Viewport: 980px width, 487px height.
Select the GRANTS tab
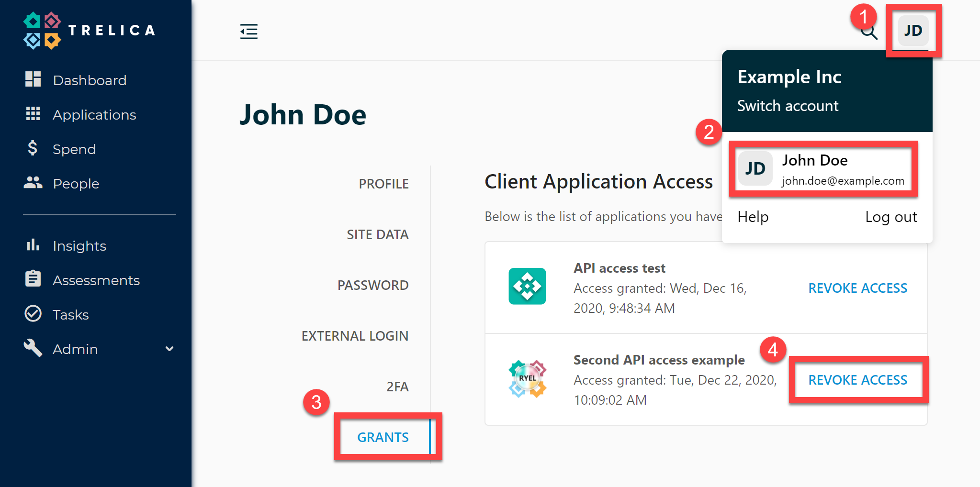tap(383, 437)
